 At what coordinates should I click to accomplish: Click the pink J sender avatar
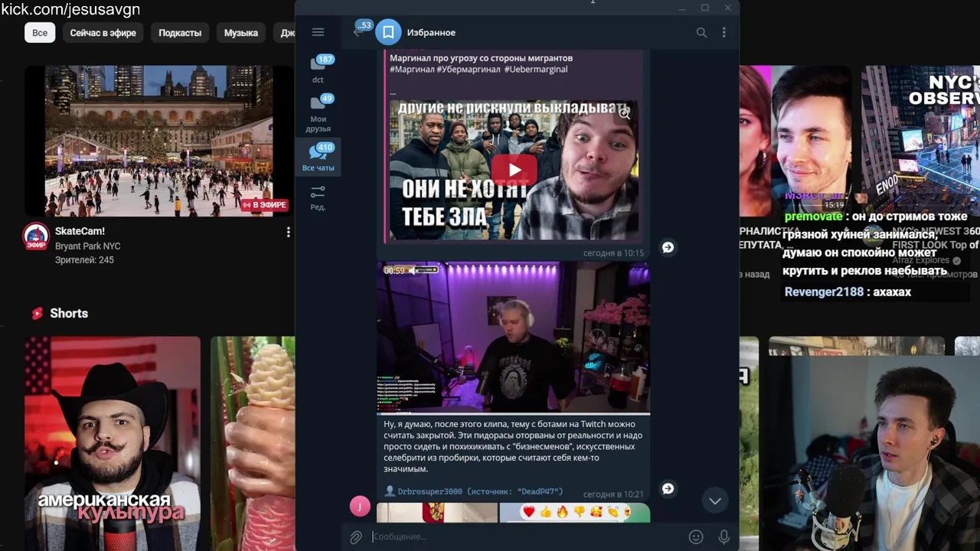click(360, 507)
